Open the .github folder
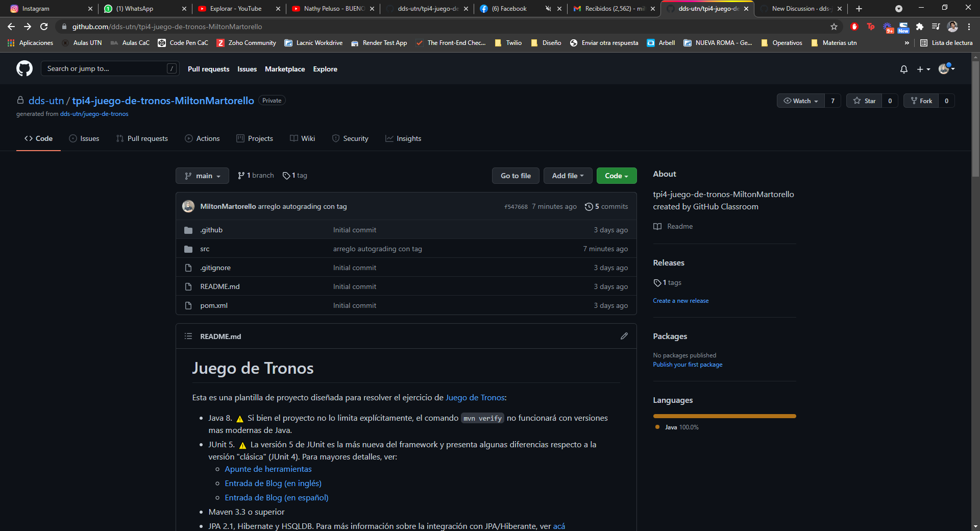Screen dimensions: 980x531 tap(211, 230)
